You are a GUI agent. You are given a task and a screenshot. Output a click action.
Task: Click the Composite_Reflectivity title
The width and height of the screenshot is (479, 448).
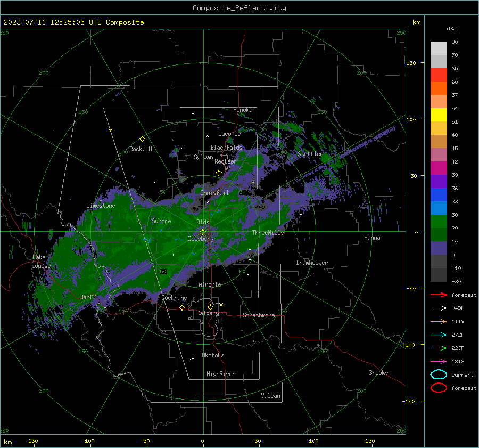(x=240, y=8)
